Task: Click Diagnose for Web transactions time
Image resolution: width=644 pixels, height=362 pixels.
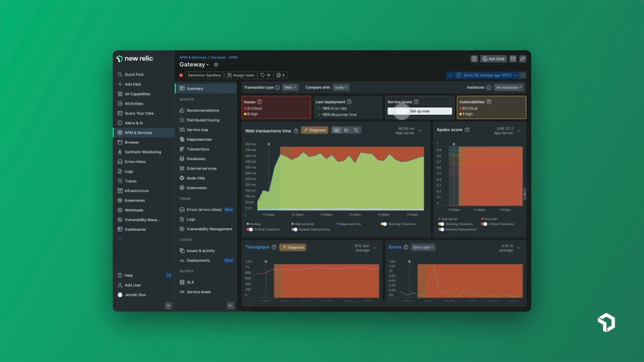Action: 315,130
